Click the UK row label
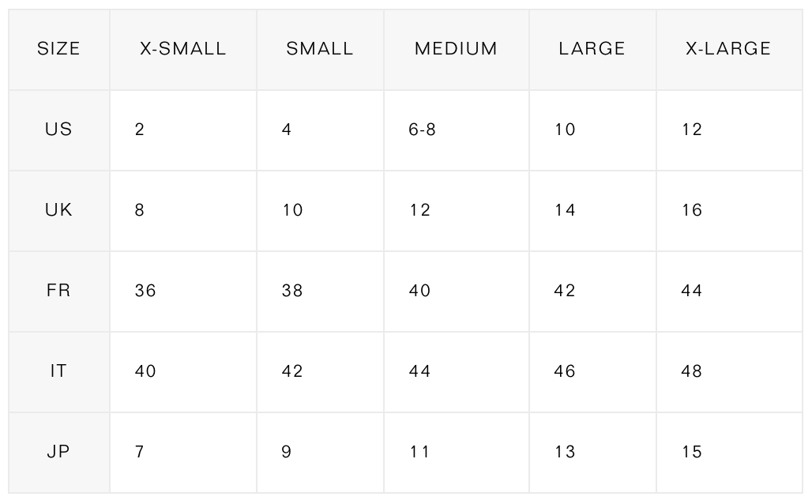The width and height of the screenshot is (812, 504). (x=58, y=210)
